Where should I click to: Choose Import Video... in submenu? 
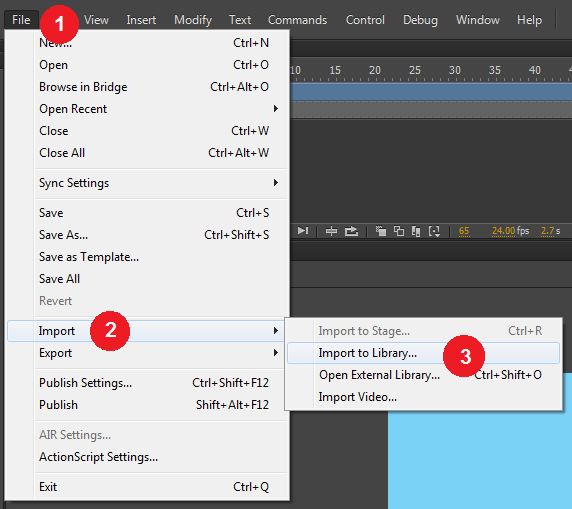pos(424,397)
